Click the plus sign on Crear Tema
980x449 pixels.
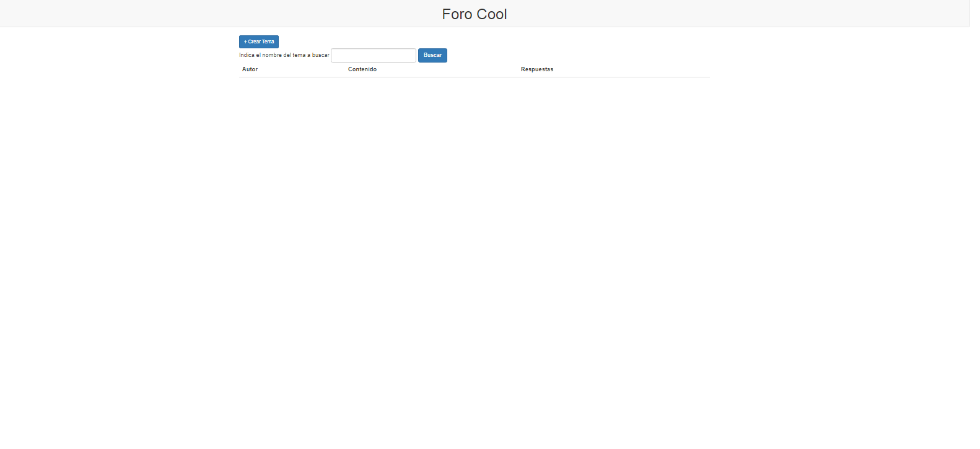245,41
